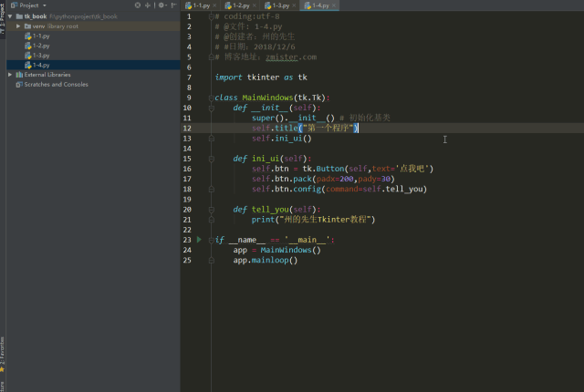Image resolution: width=584 pixels, height=392 pixels.
Task: Switch to the 1-2.py editor tab
Action: tap(241, 5)
